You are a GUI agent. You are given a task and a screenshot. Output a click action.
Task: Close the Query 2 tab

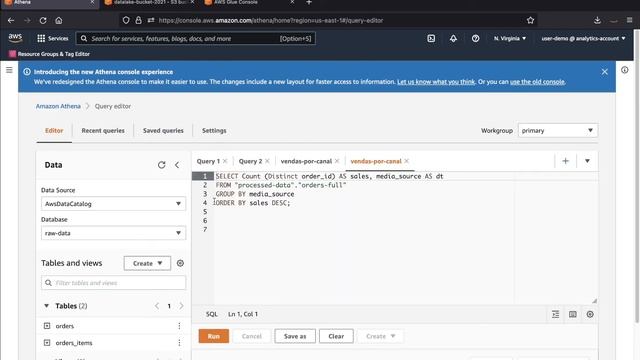[267, 161]
